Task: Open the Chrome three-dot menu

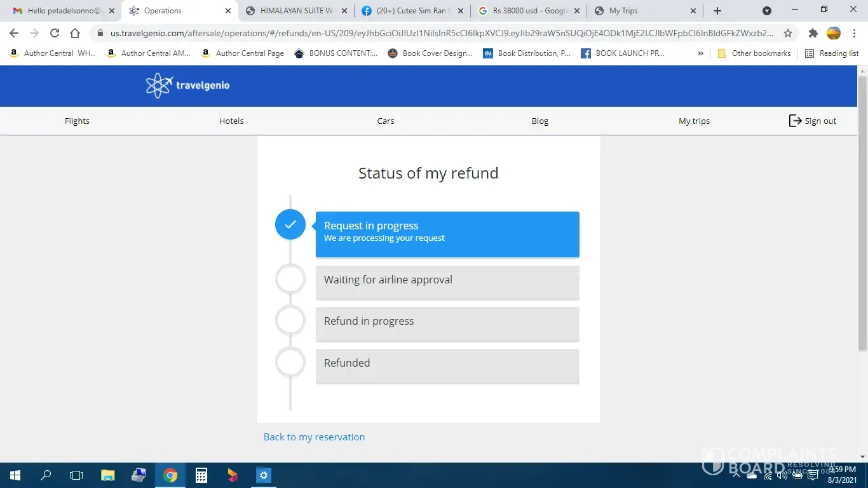Action: point(855,33)
